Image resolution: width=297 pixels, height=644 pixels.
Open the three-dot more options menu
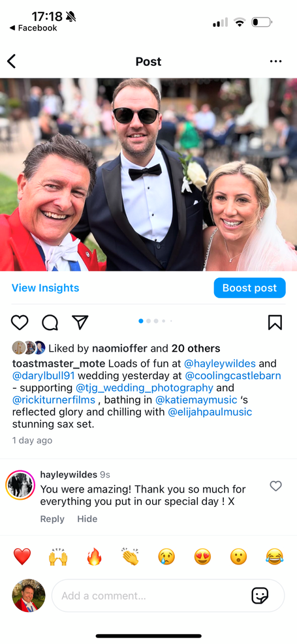click(275, 61)
